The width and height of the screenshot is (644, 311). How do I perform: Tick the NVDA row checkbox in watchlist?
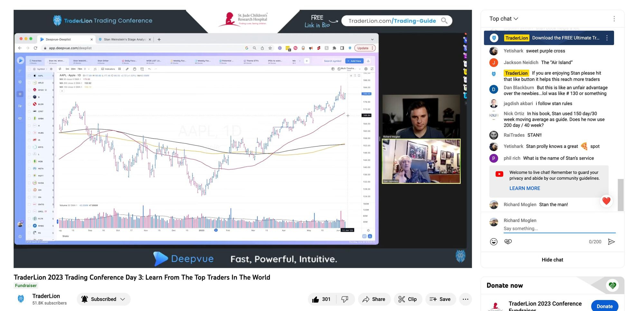(x=29, y=183)
